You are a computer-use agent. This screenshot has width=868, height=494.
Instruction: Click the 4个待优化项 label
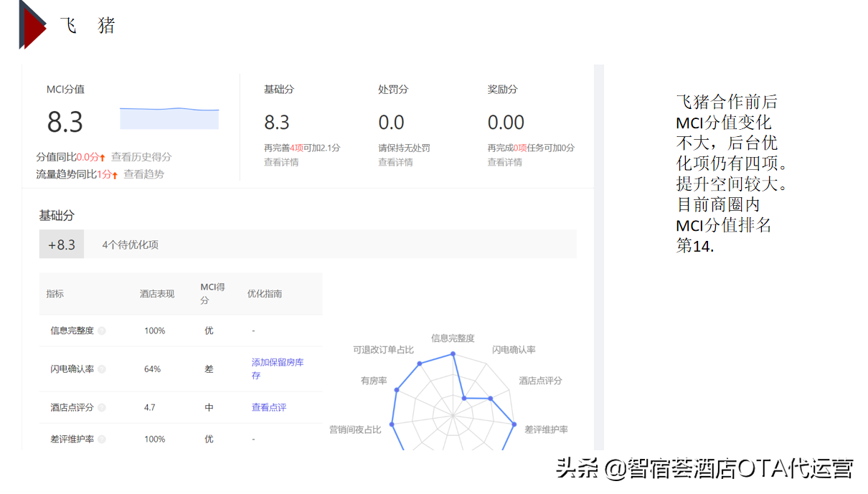[130, 244]
